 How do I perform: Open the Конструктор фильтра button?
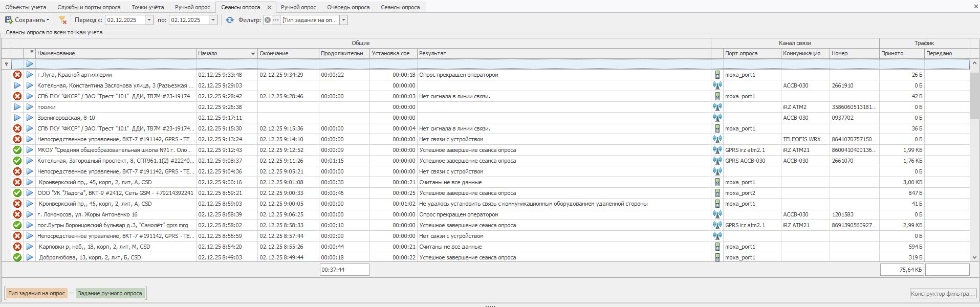click(x=943, y=294)
